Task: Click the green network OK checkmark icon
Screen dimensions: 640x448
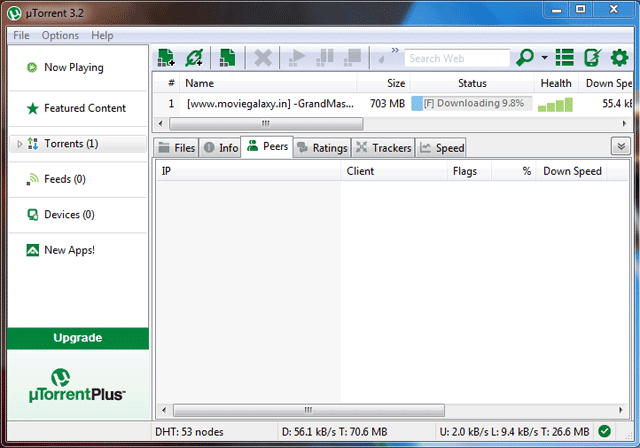Action: 604,431
